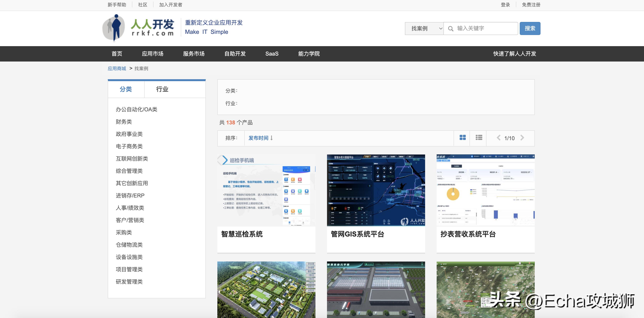
Task: Click the 搜索 search button
Action: tap(530, 28)
